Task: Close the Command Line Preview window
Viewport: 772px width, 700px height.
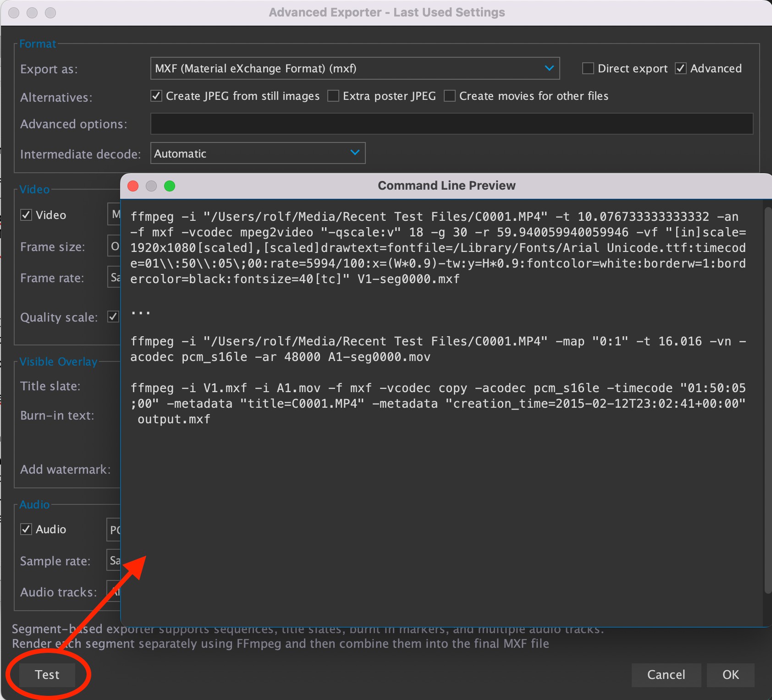Action: tap(133, 186)
